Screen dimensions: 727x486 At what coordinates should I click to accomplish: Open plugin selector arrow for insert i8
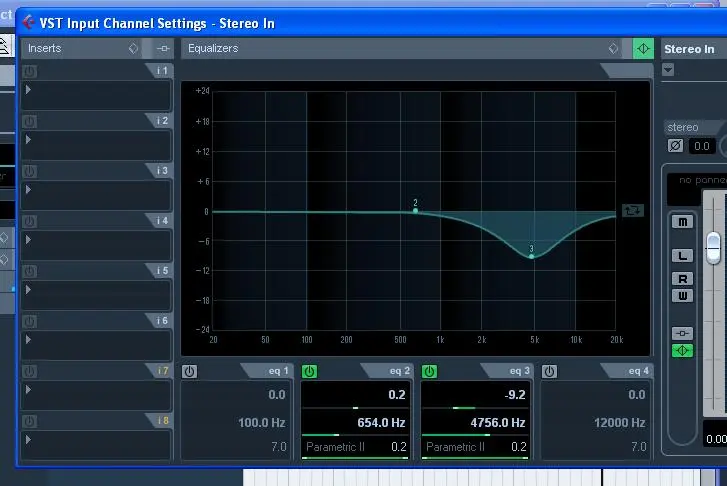tap(28, 440)
